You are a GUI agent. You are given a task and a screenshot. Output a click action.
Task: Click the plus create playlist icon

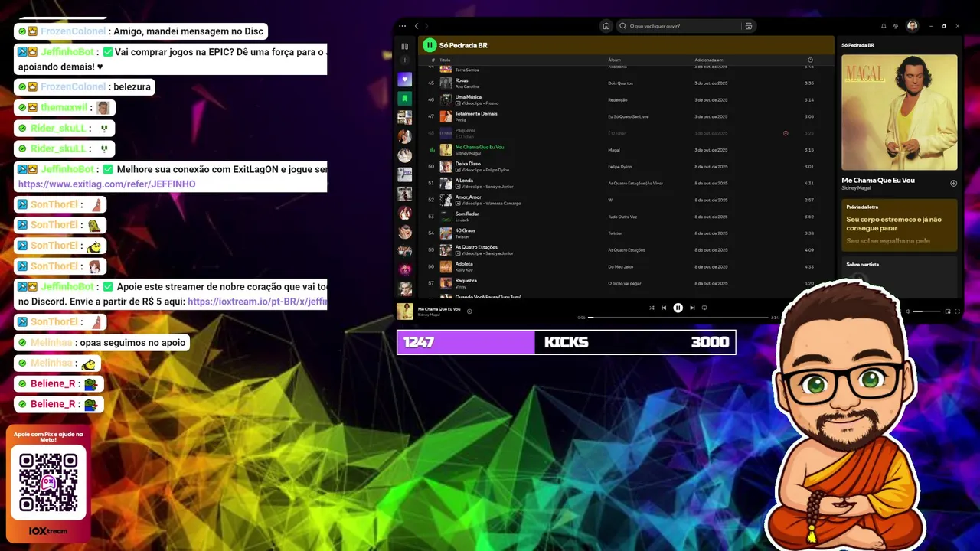coord(405,60)
